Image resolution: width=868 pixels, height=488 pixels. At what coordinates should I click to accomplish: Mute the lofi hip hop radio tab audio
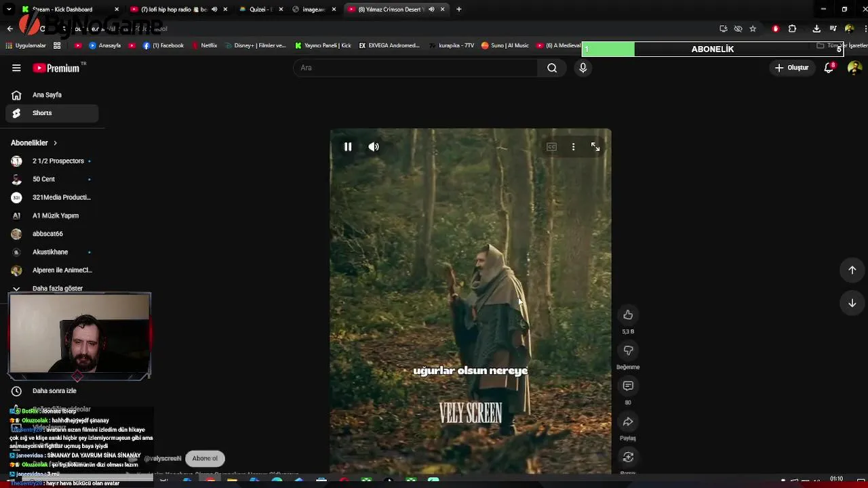click(214, 9)
